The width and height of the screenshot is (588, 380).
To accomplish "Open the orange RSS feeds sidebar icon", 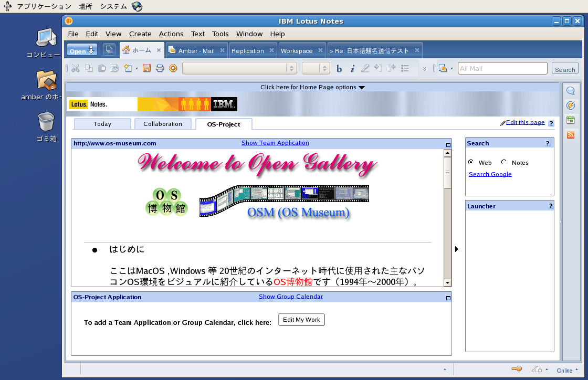I will click(x=570, y=135).
